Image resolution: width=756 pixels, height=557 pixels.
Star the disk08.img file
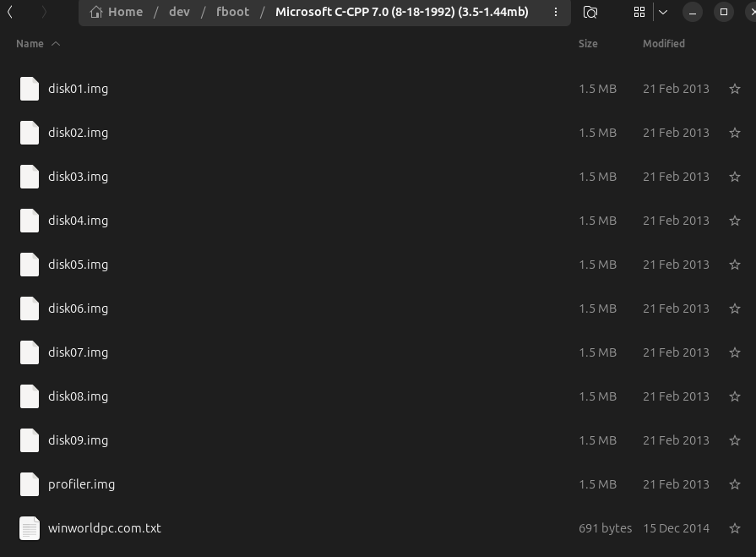coord(734,396)
